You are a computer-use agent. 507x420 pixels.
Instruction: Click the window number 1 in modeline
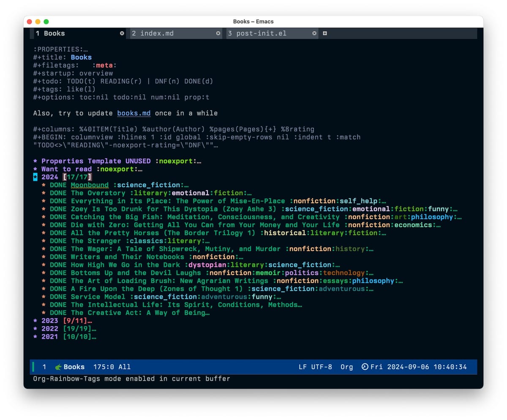pos(44,367)
